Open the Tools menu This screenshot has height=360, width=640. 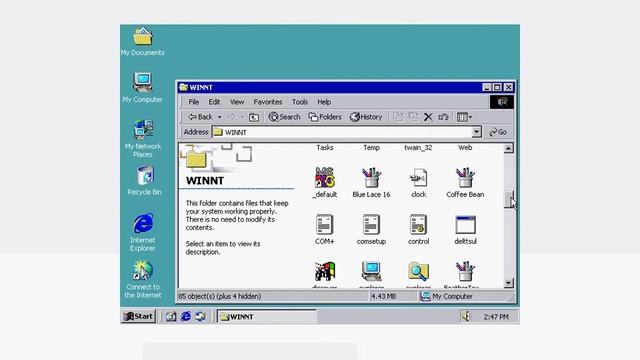300,102
